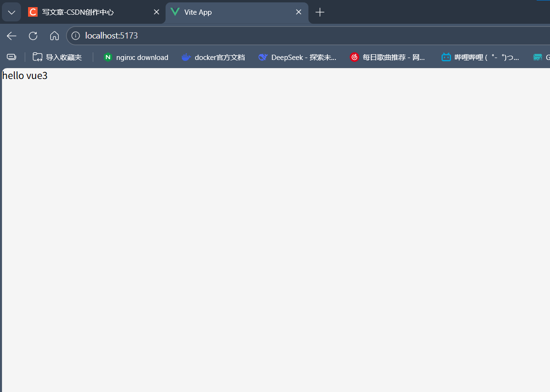Click the leftmost bookmarks bar icon

11,57
